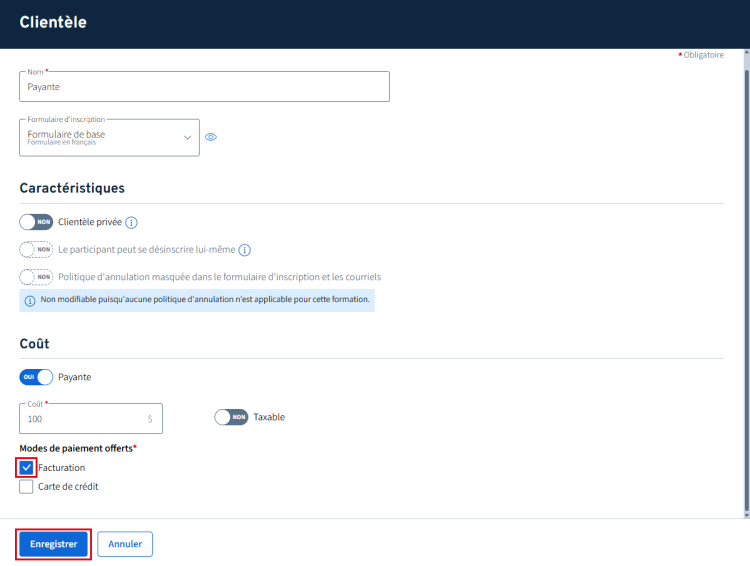
Task: Toggle the masked cancellation policy switch
Action: click(36, 277)
